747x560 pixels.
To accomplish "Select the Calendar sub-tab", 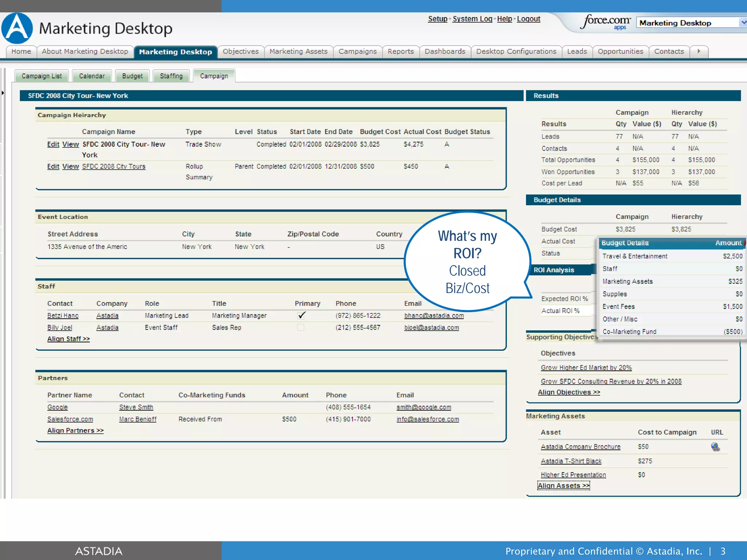I will pos(92,76).
